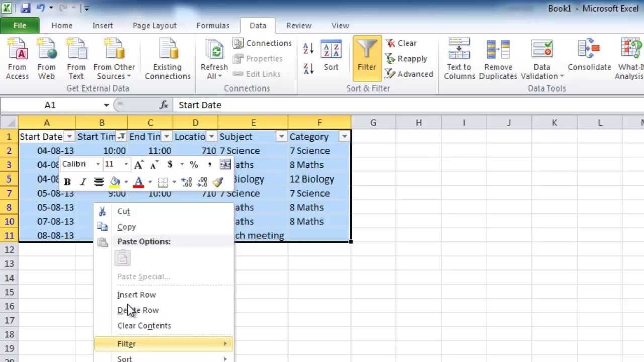The height and width of the screenshot is (362, 644).
Task: Click the Sort Z to A icon
Action: (309, 69)
